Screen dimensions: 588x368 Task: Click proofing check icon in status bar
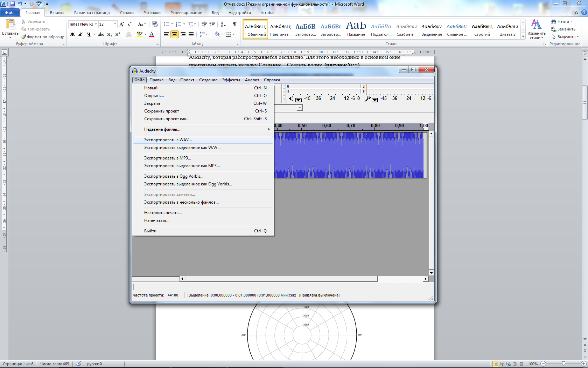pyautogui.click(x=79, y=364)
